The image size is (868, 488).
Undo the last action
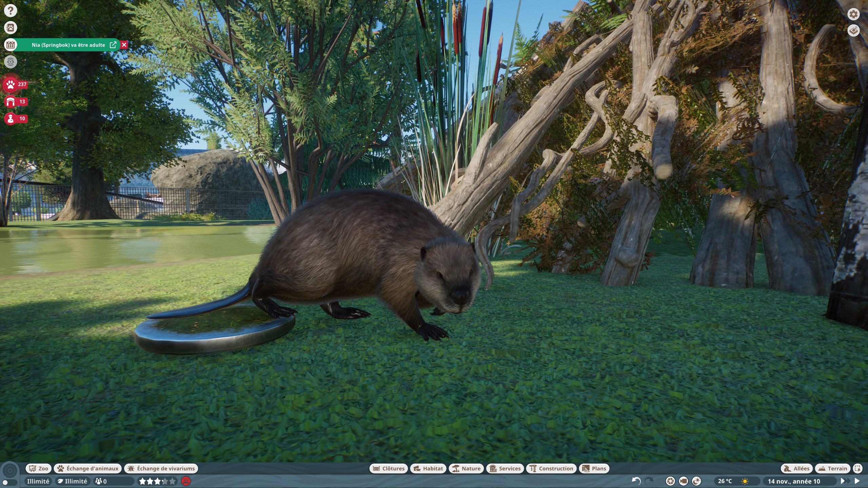pos(636,481)
